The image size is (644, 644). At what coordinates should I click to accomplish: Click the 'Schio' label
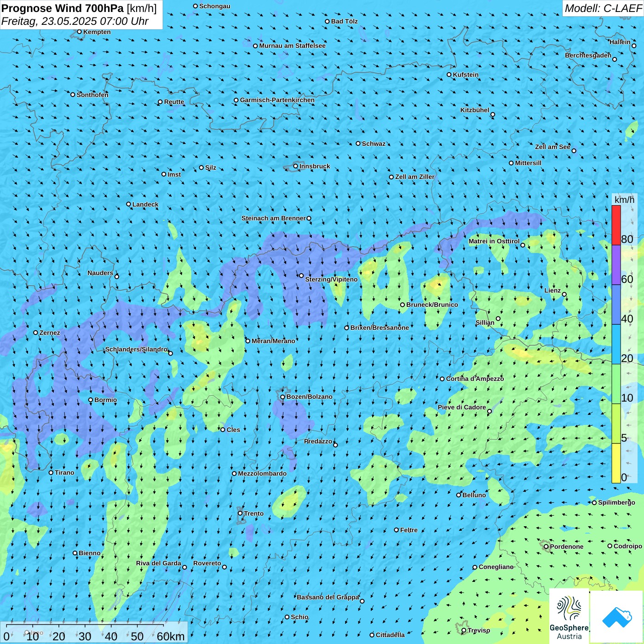(299, 617)
